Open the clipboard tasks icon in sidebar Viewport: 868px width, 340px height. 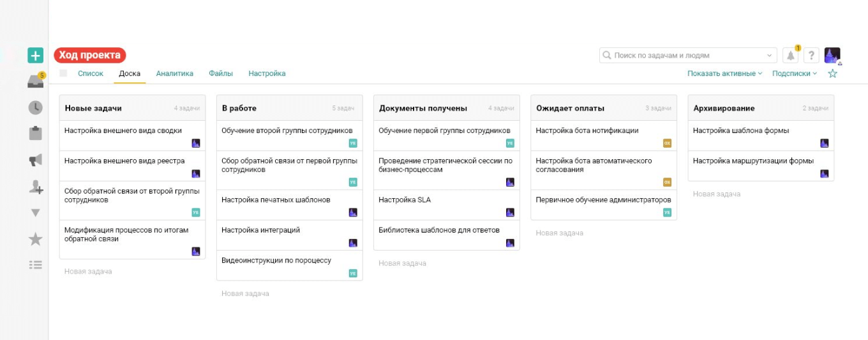[35, 134]
